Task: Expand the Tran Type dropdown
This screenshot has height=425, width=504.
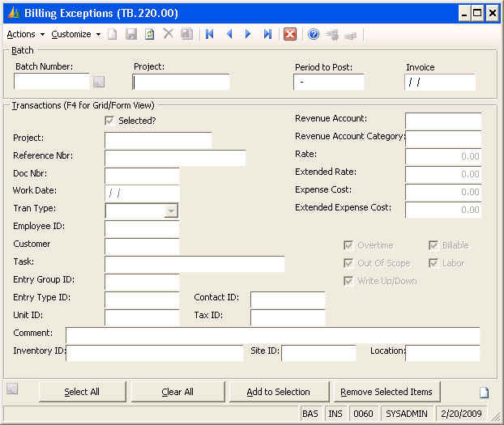Action: pos(171,210)
